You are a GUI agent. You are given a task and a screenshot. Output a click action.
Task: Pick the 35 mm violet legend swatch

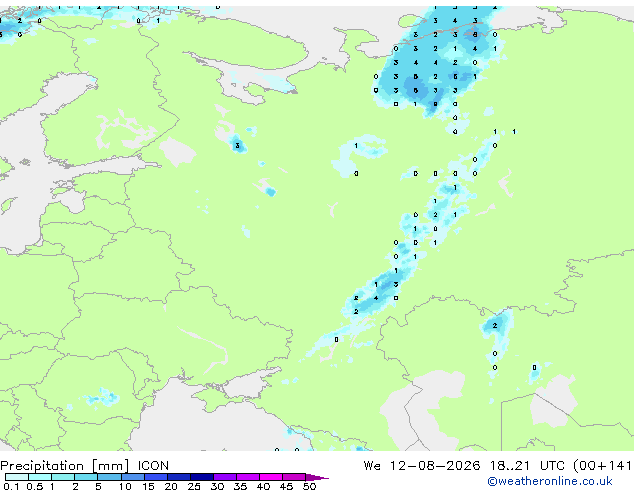coord(248,477)
